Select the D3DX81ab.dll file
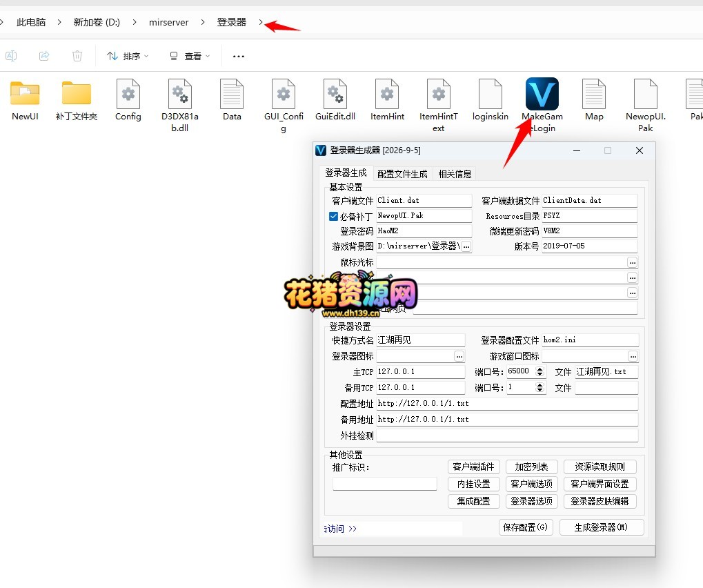 coord(180,106)
